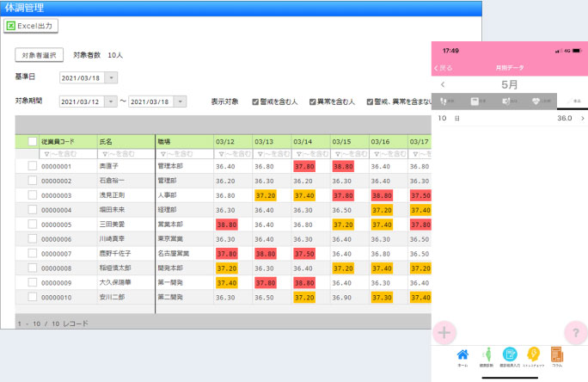Screen dimensions: 588x382
Task: Tap the green person icon in the bottom navigation
Action: coord(487,355)
